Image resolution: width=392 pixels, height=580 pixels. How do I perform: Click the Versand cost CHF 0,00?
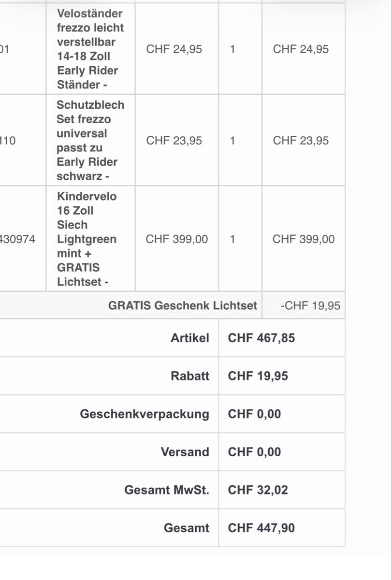click(254, 452)
